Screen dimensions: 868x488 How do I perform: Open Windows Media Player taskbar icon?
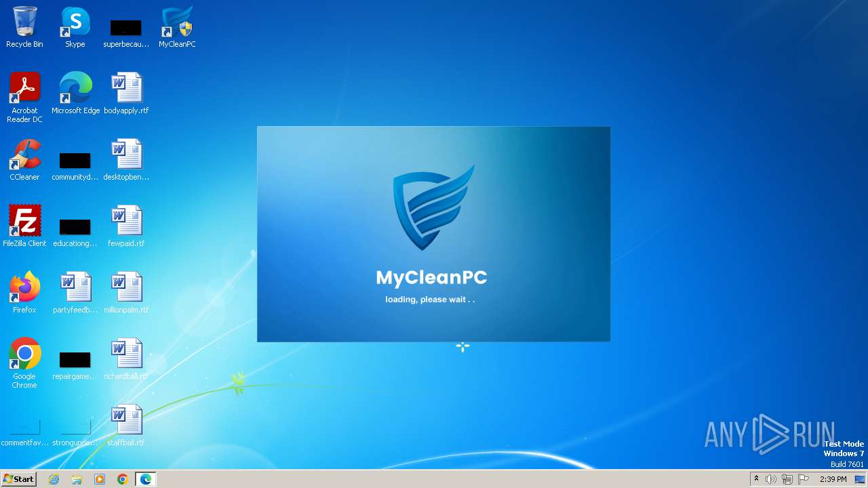pyautogui.click(x=100, y=479)
